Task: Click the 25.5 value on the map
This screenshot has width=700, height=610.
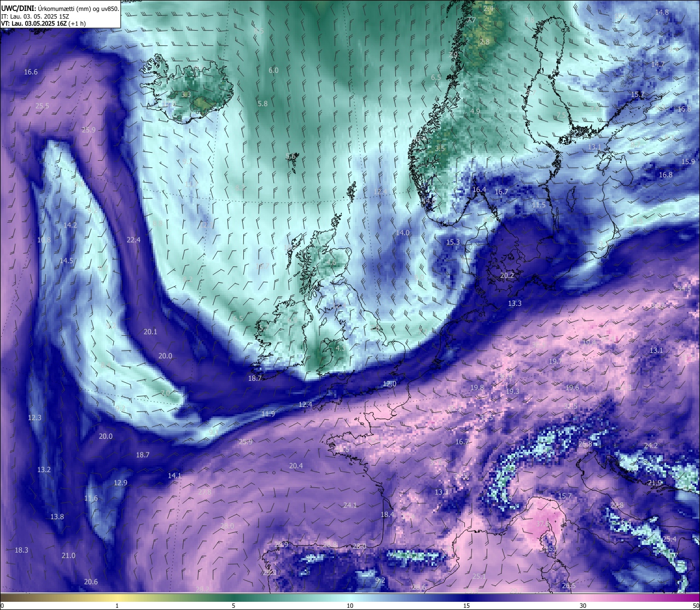Action: click(x=42, y=106)
